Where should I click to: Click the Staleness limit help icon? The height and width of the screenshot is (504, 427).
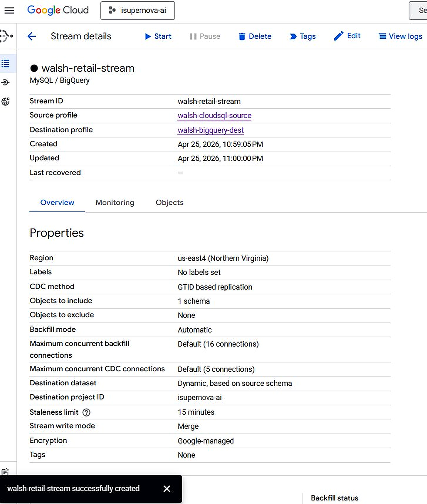tap(86, 413)
